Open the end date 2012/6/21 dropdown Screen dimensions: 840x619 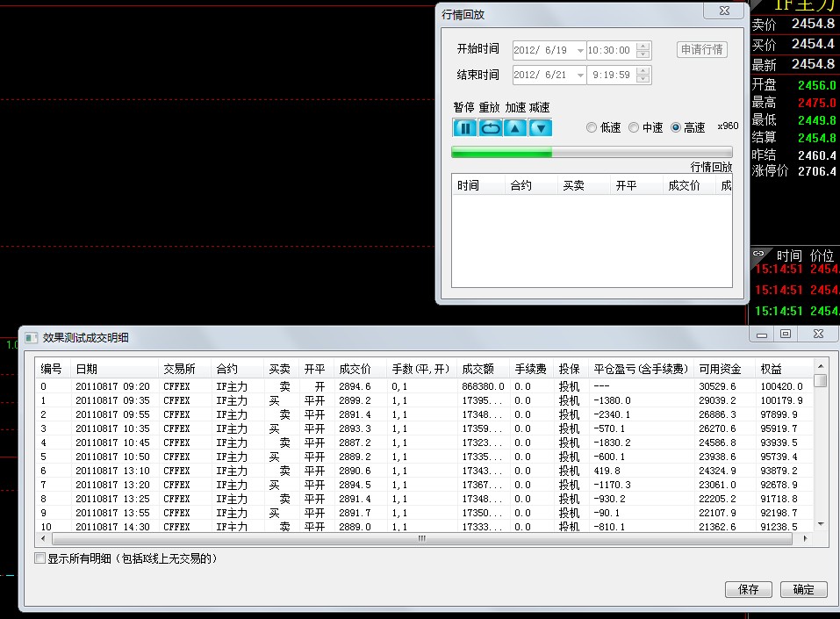point(579,76)
